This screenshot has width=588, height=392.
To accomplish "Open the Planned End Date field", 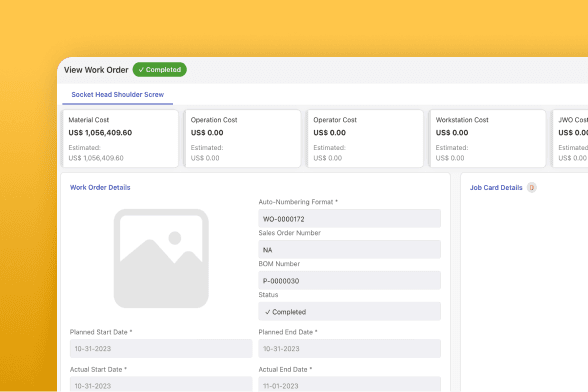I will (350, 348).
